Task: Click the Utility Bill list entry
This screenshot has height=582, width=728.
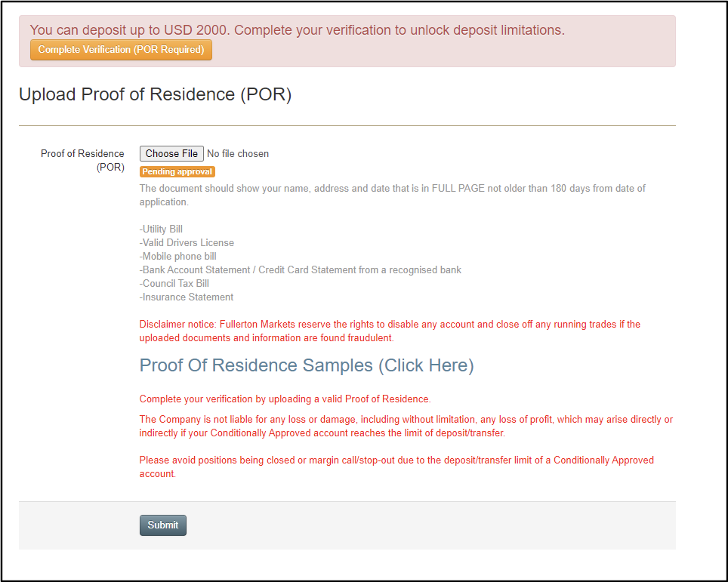Action: point(161,229)
